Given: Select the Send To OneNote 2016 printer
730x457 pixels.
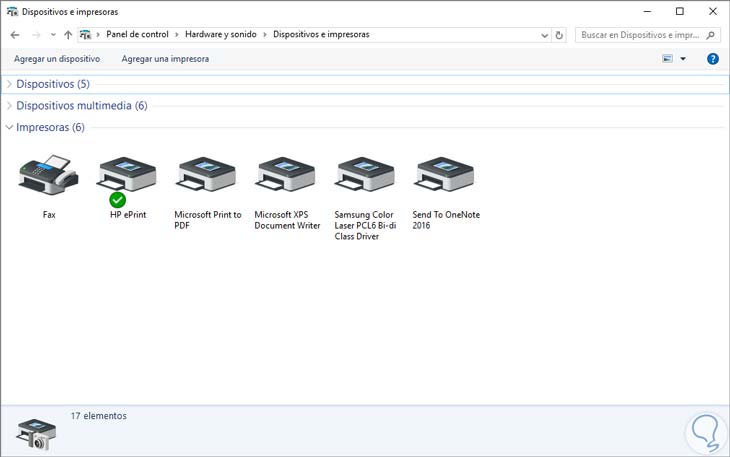Looking at the screenshot, I should (445, 175).
